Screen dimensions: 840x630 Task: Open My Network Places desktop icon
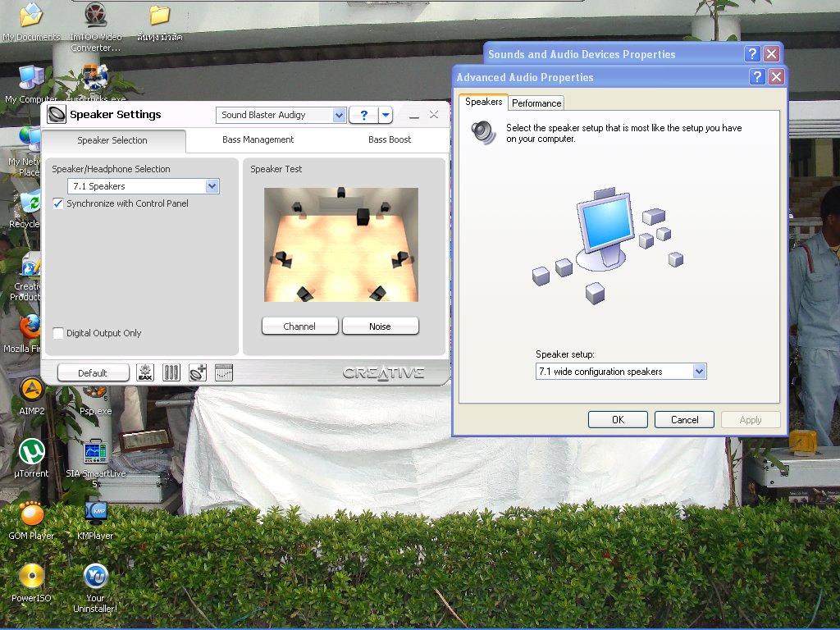[x=24, y=152]
